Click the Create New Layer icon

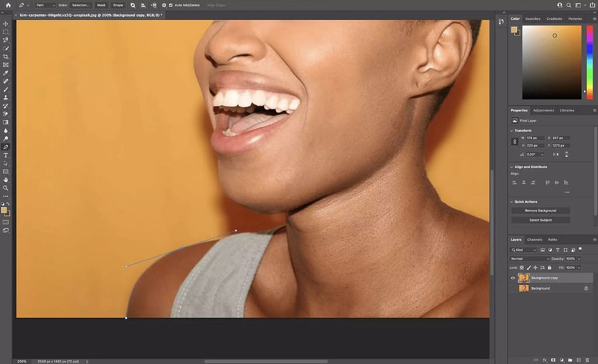pyautogui.click(x=579, y=360)
